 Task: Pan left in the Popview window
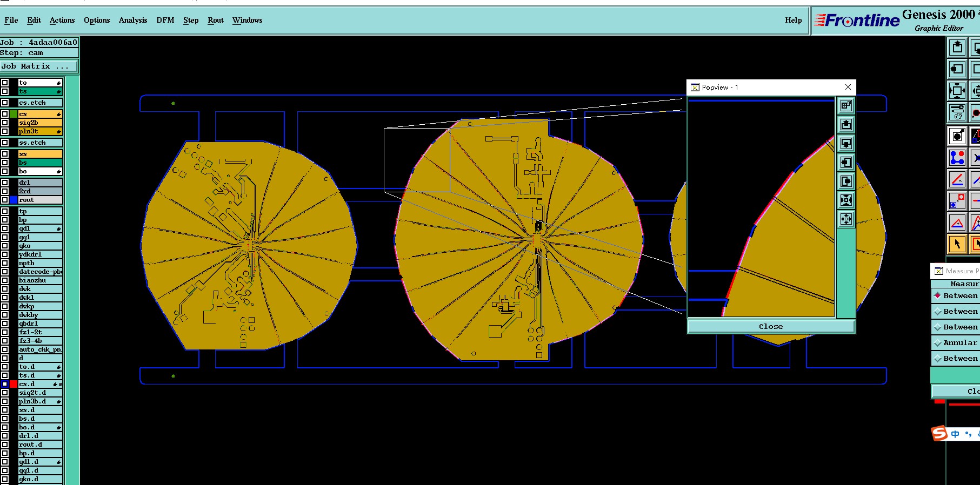point(846,163)
